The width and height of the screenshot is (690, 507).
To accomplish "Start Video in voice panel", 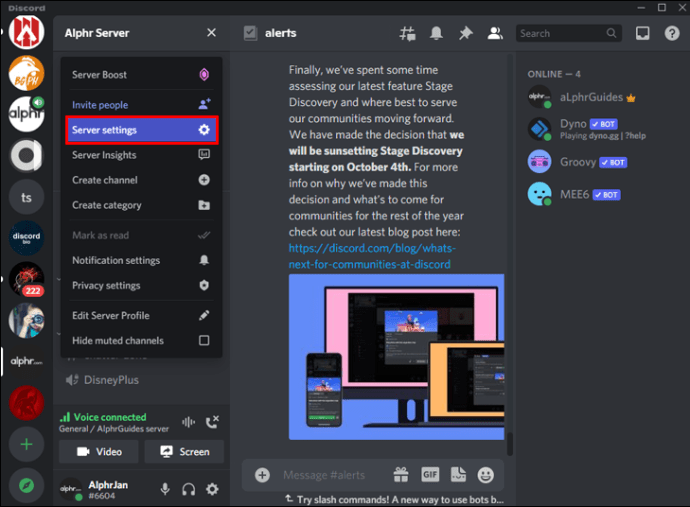I will 98,452.
